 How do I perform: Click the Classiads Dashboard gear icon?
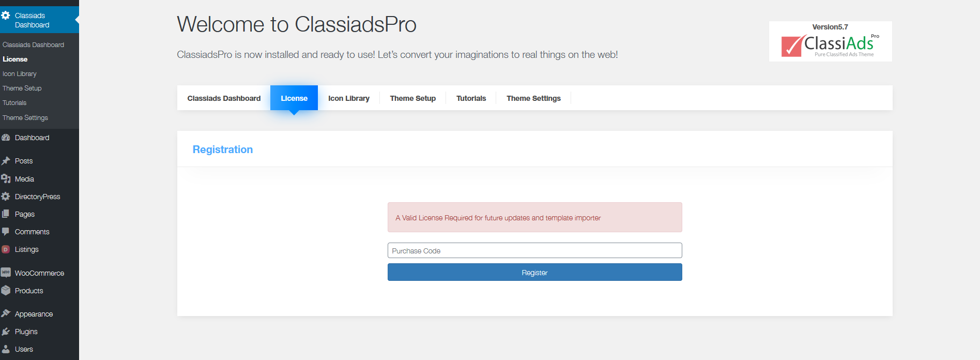(x=6, y=16)
